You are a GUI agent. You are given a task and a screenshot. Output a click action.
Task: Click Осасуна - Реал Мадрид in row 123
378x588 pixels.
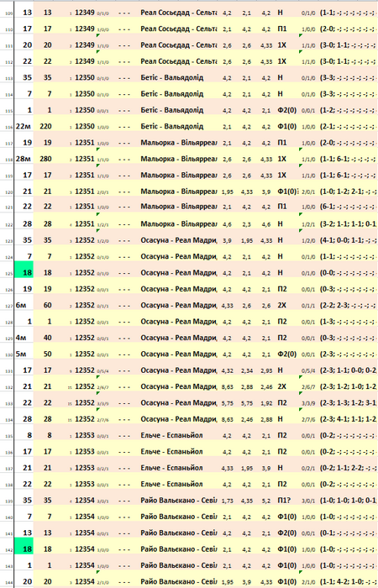click(178, 240)
